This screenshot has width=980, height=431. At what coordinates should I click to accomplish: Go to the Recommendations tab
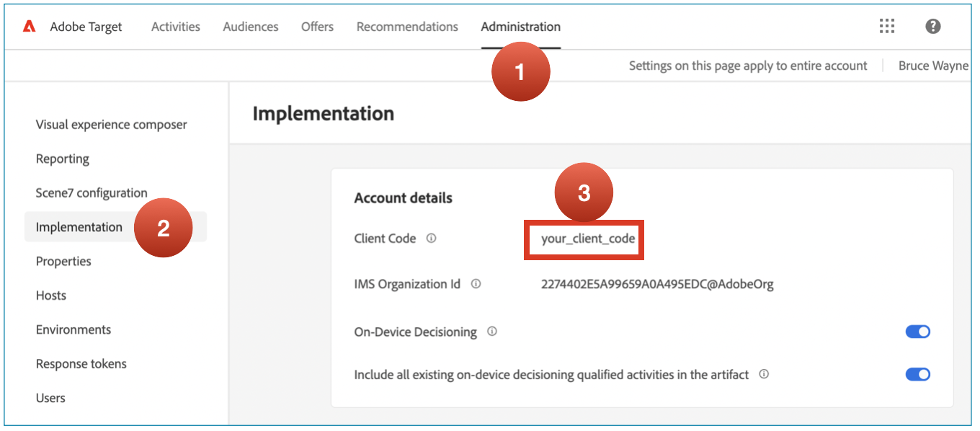[x=407, y=27]
